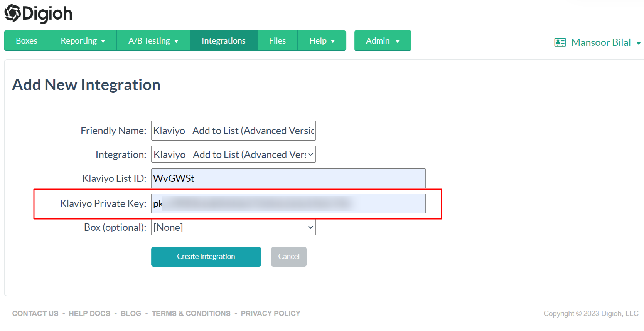
Task: Open the Terms & Conditions link
Action: click(191, 313)
